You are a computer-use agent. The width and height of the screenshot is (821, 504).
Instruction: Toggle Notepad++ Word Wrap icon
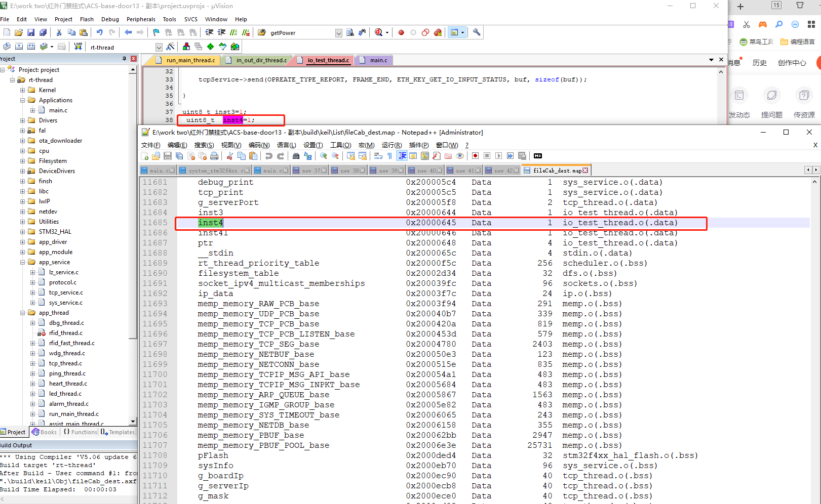[378, 156]
